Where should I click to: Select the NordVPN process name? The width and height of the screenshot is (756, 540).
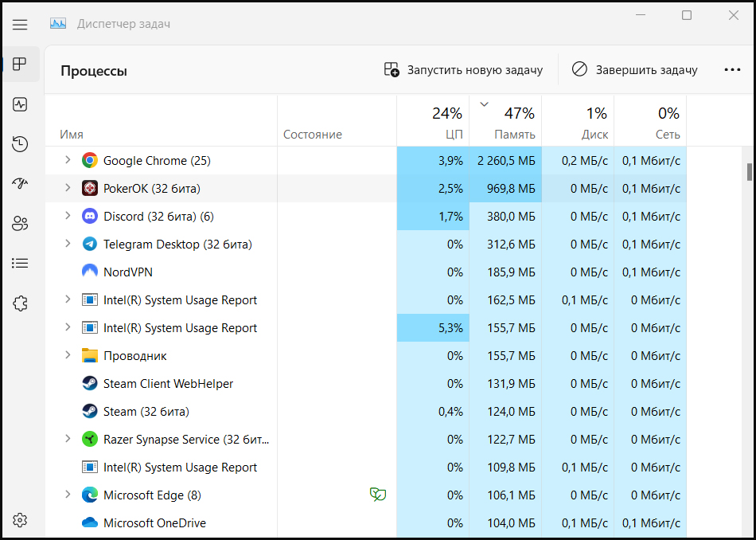(x=128, y=272)
